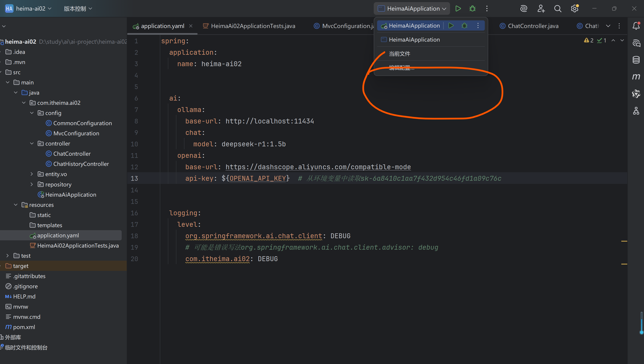Image resolution: width=644 pixels, height=364 pixels.
Task: Expand the test folder
Action: pyautogui.click(x=7, y=256)
